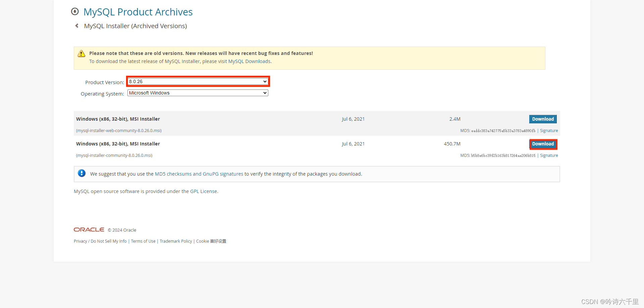The image size is (644, 308).
Task: Click the Operating System label
Action: point(102,94)
